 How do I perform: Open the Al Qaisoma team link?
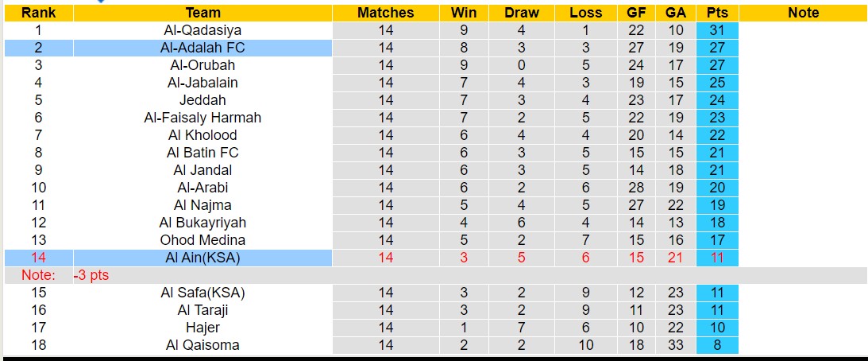click(x=203, y=345)
